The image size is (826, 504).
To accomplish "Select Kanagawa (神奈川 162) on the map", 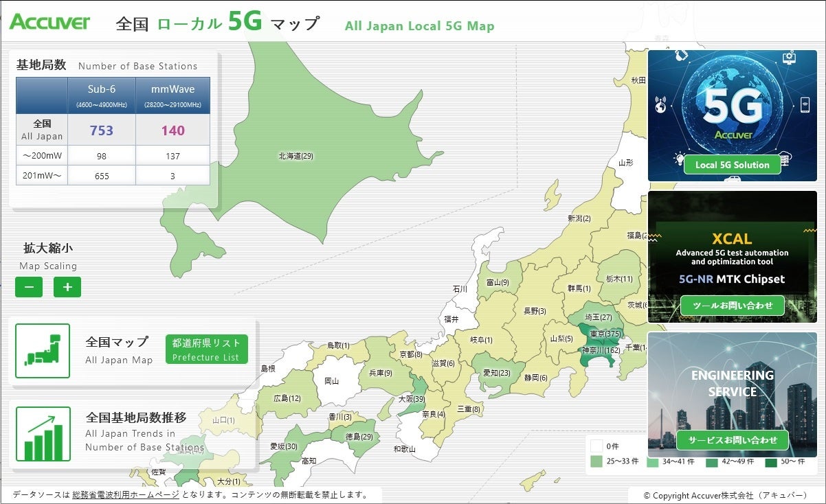I will point(601,350).
